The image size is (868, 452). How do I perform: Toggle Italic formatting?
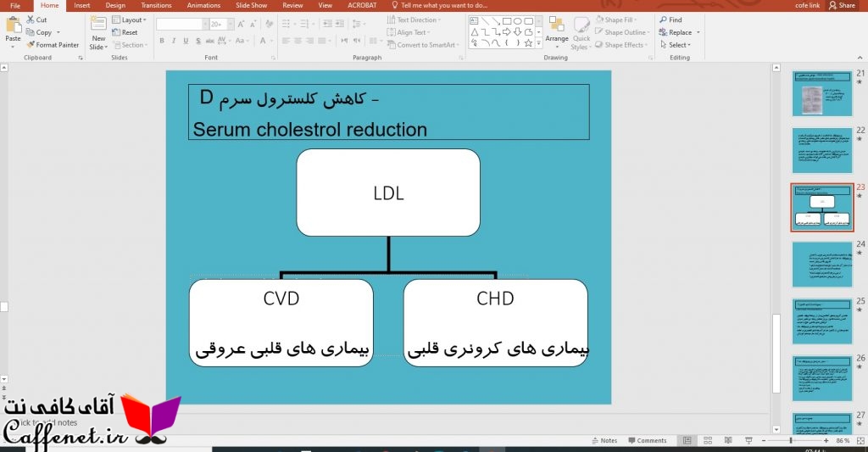pyautogui.click(x=173, y=41)
